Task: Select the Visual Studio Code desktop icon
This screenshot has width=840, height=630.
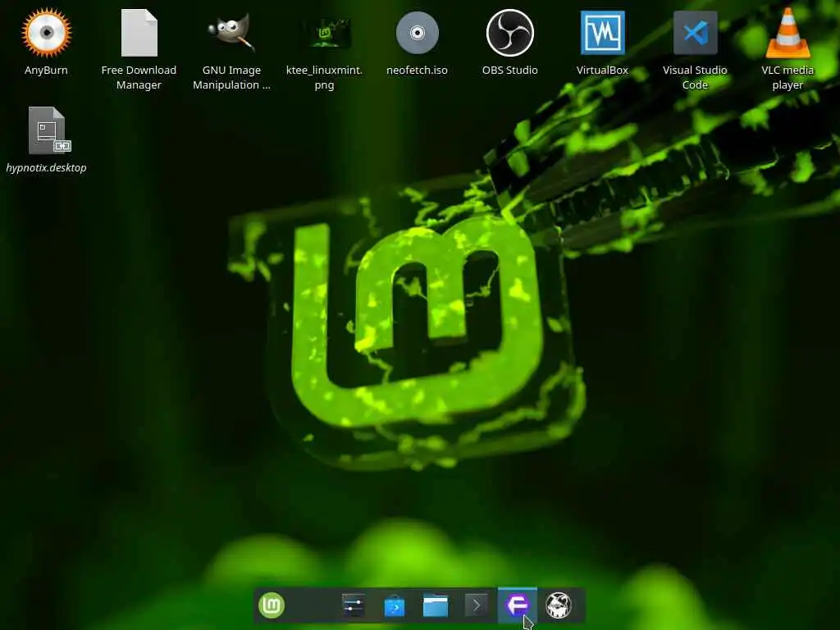Action: 696,33
